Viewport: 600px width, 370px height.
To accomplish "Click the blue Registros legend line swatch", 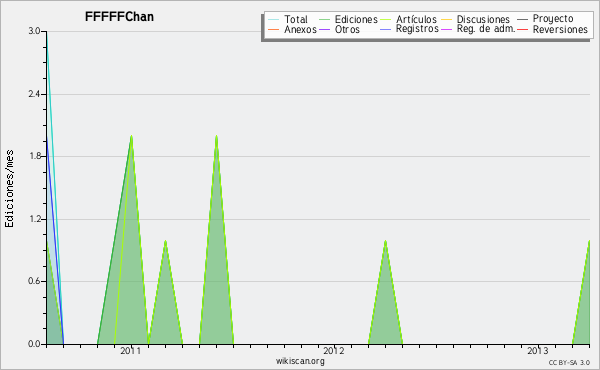I will pos(385,29).
